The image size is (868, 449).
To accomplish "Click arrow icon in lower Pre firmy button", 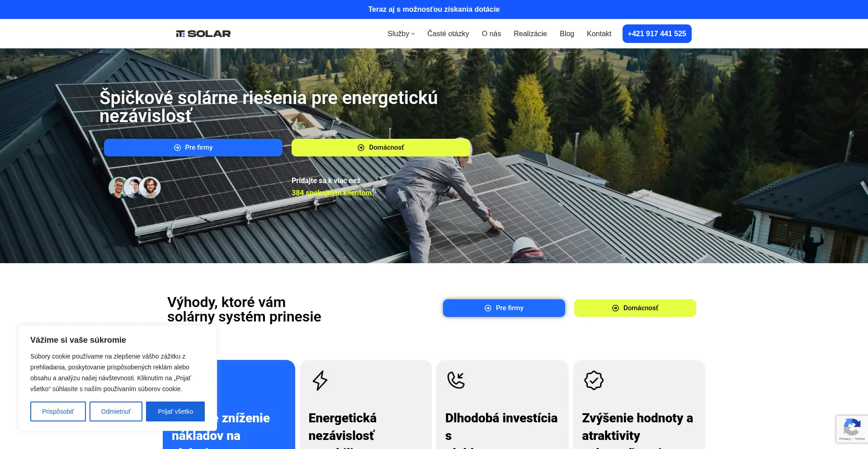I will 488,308.
